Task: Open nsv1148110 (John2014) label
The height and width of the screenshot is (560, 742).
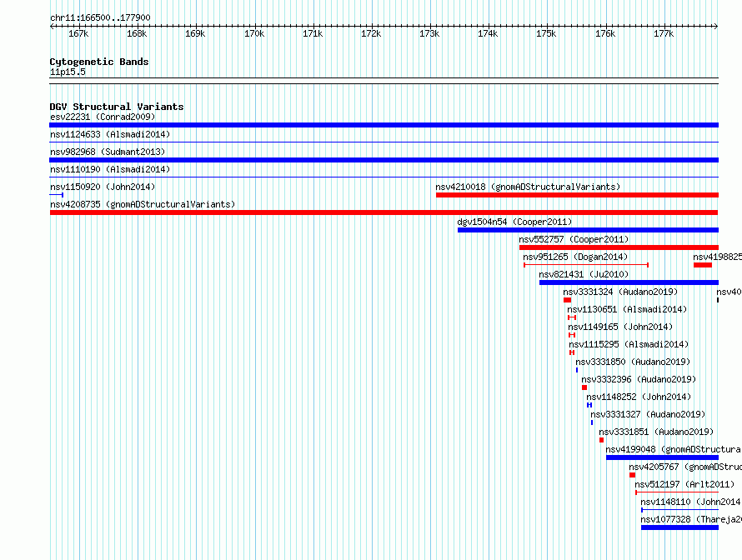Action: pyautogui.click(x=690, y=502)
